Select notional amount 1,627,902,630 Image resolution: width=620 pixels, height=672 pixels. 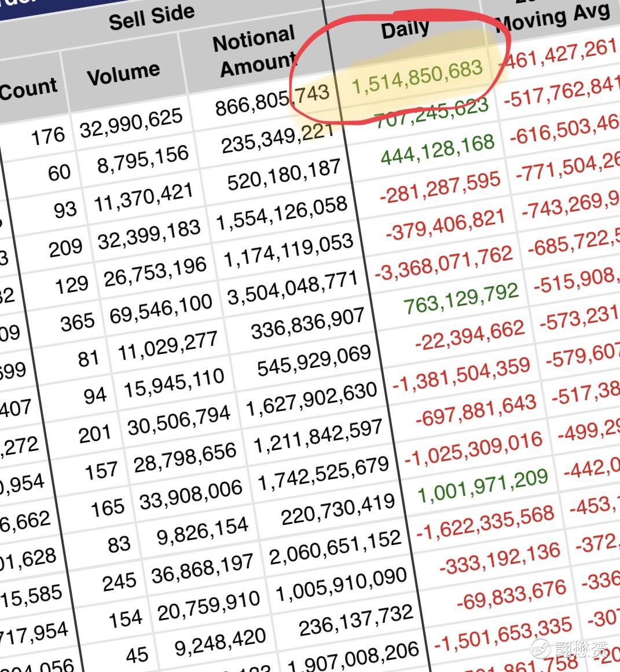[311, 399]
